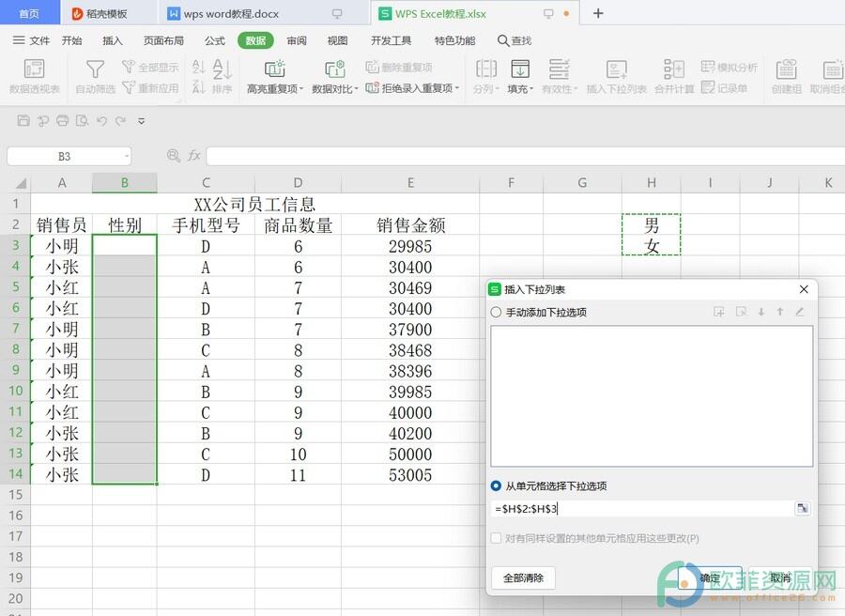Click the range selector icon in dialog
Image resolution: width=845 pixels, height=616 pixels.
click(x=802, y=508)
